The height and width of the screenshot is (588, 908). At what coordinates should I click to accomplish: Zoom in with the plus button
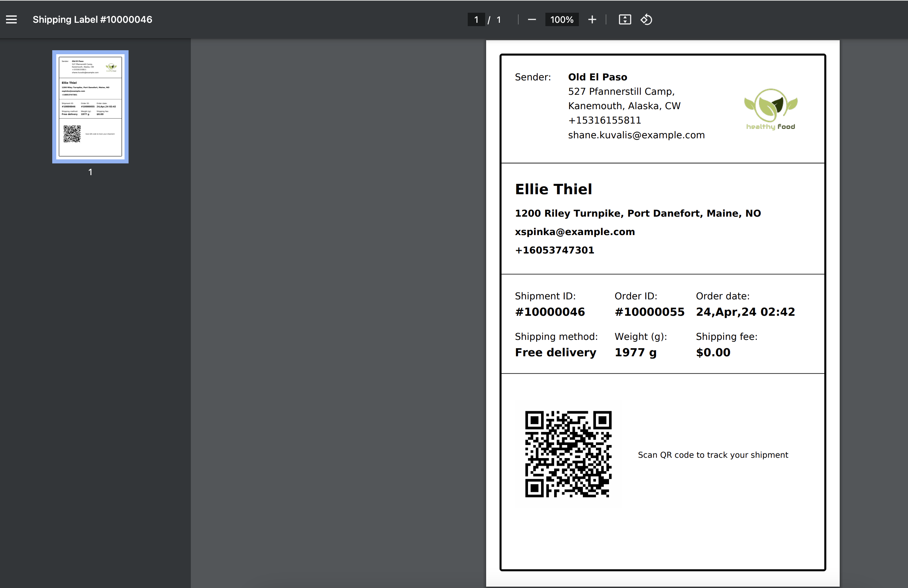tap(592, 19)
